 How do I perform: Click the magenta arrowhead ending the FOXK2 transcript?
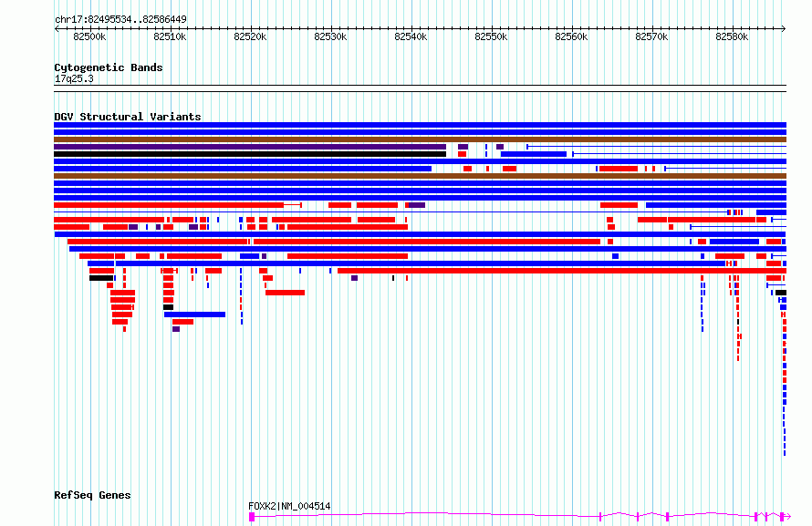tap(786, 516)
